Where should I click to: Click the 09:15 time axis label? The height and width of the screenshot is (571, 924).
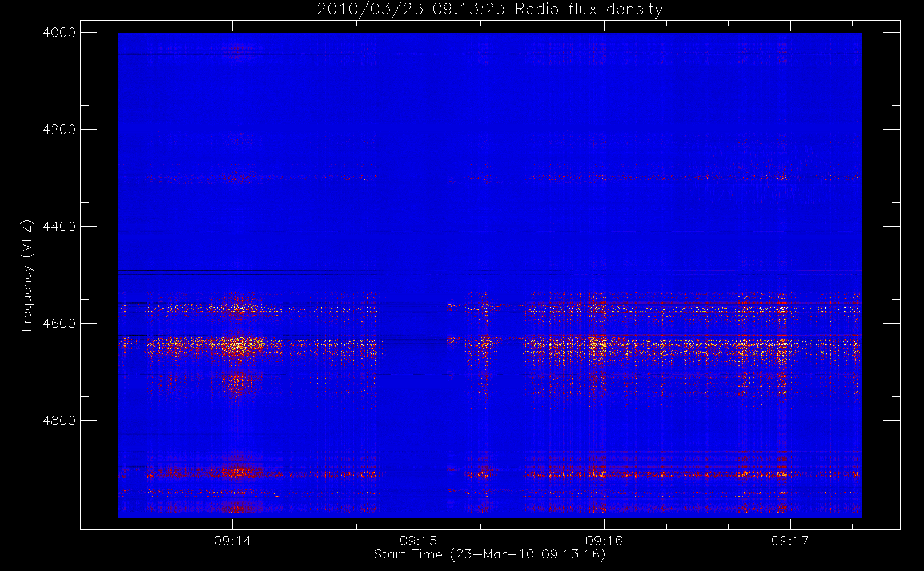(x=419, y=540)
